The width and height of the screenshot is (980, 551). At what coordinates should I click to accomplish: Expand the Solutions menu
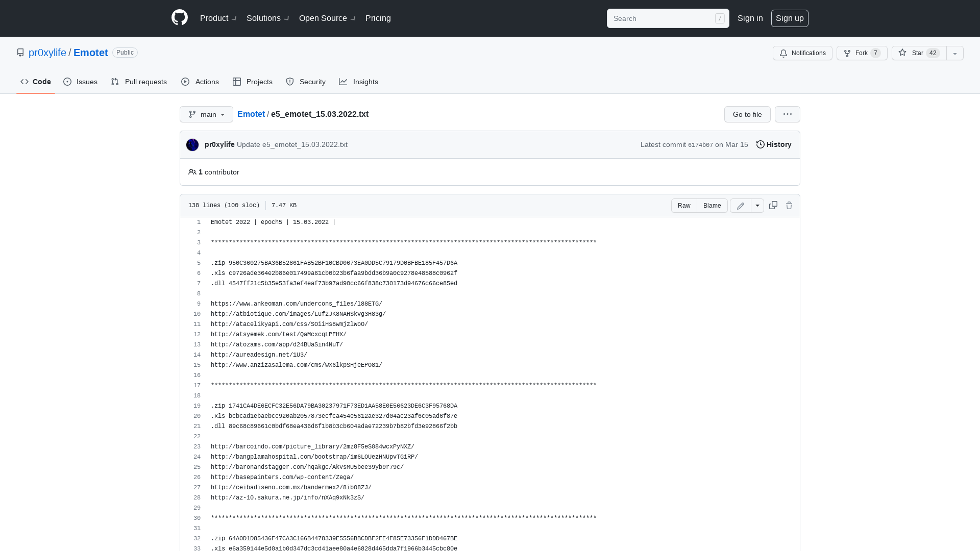(267, 18)
